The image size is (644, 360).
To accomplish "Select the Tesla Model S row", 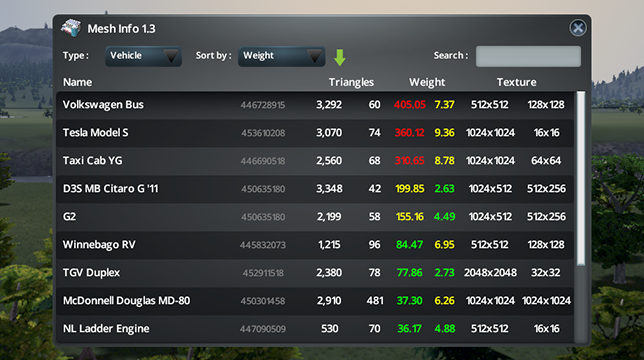I will [315, 133].
